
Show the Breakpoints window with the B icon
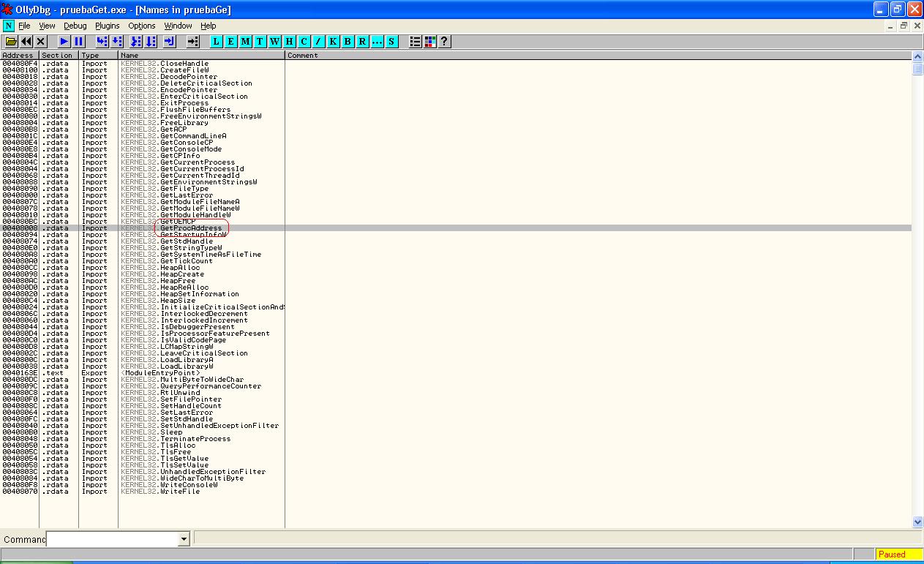[348, 42]
